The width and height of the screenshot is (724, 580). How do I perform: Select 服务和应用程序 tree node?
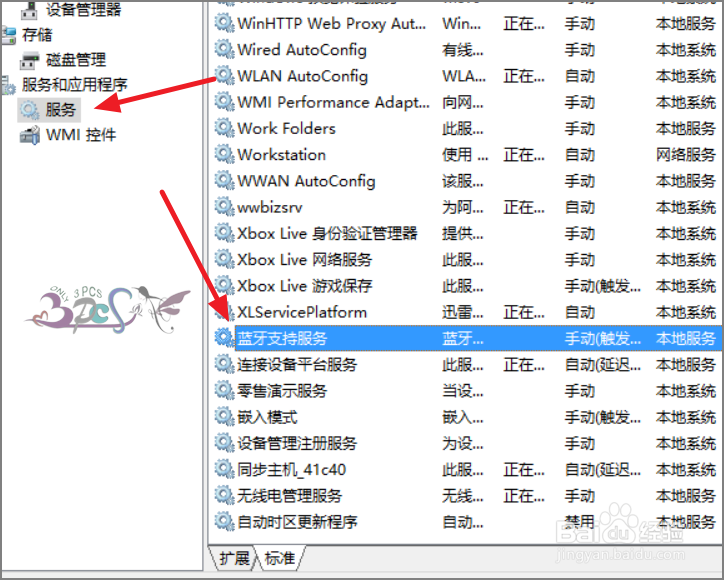tap(74, 85)
